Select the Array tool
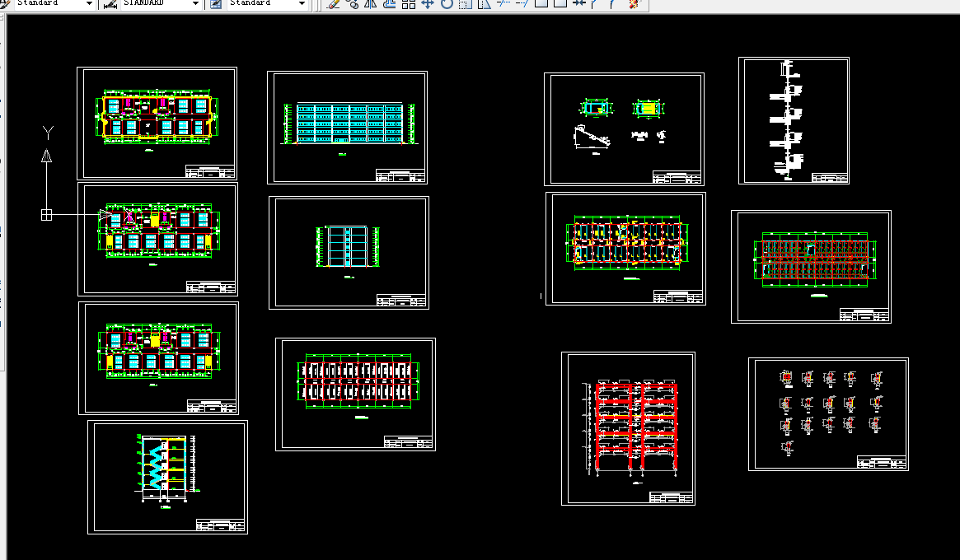Image resolution: width=960 pixels, height=560 pixels. pos(409,3)
